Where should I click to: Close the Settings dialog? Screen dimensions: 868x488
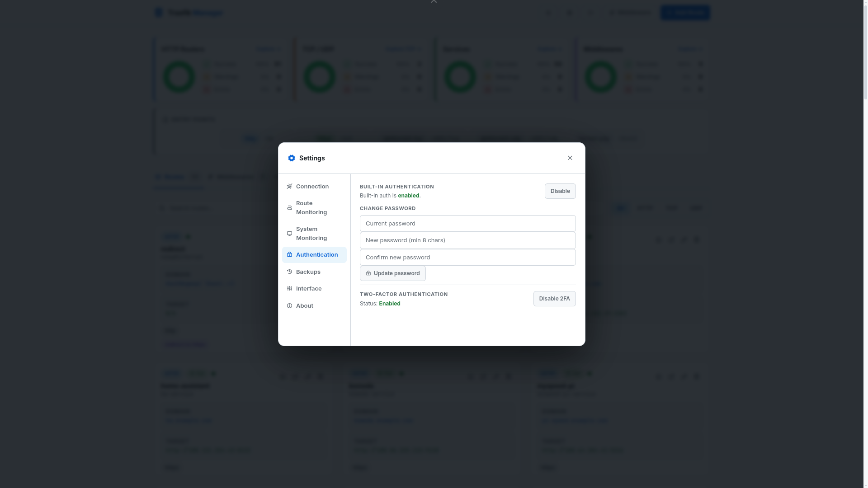point(570,158)
